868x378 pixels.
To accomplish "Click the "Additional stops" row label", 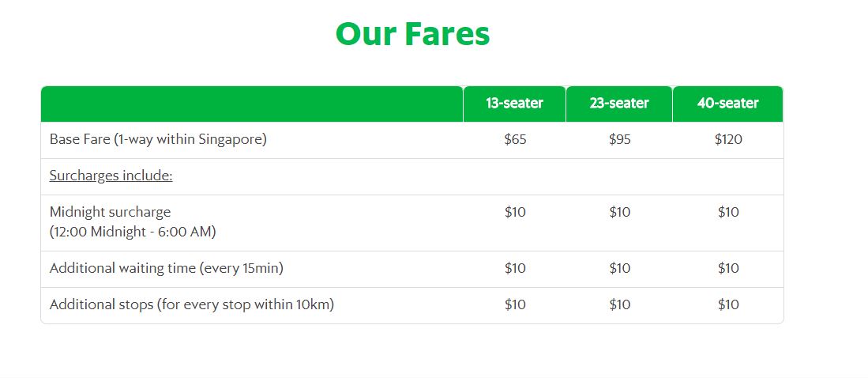I will [x=191, y=305].
